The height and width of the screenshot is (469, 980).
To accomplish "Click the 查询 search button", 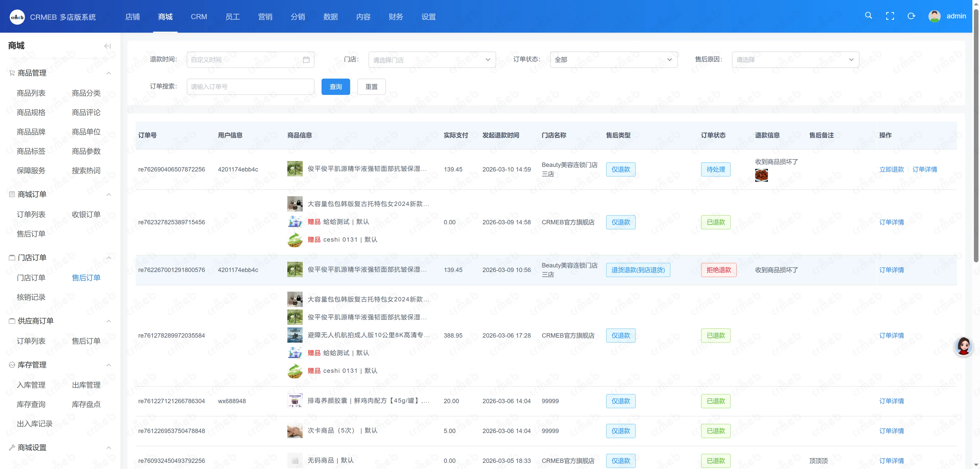I will pos(336,87).
